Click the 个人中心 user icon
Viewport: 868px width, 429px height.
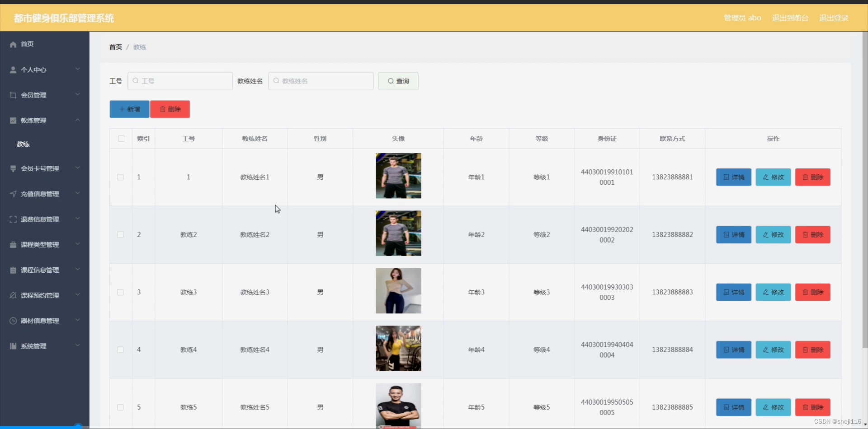coord(12,70)
